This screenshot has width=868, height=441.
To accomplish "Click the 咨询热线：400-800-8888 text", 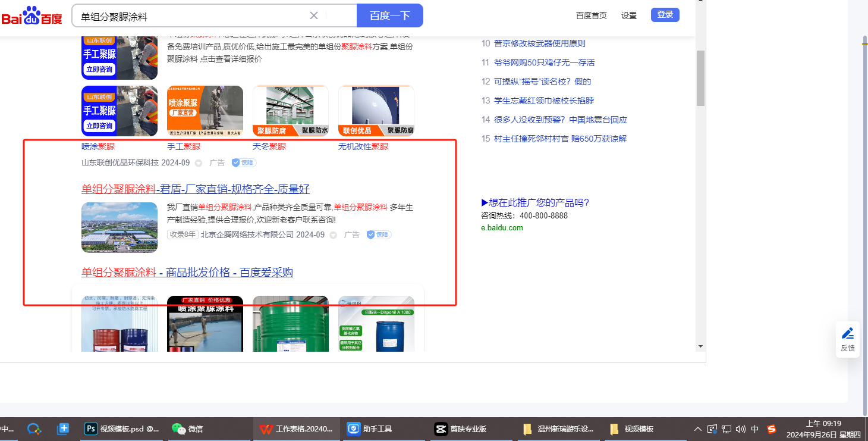I will coord(524,215).
